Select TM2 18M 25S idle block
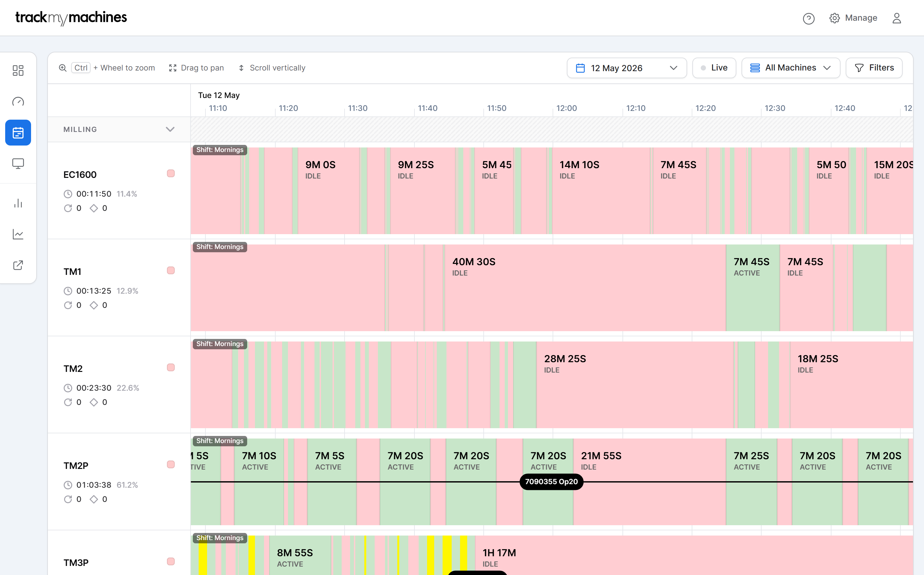The image size is (924, 575). (851, 385)
